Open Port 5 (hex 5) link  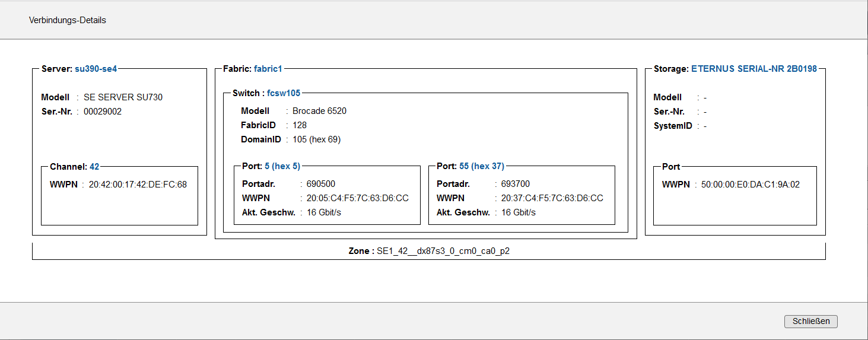tap(282, 166)
